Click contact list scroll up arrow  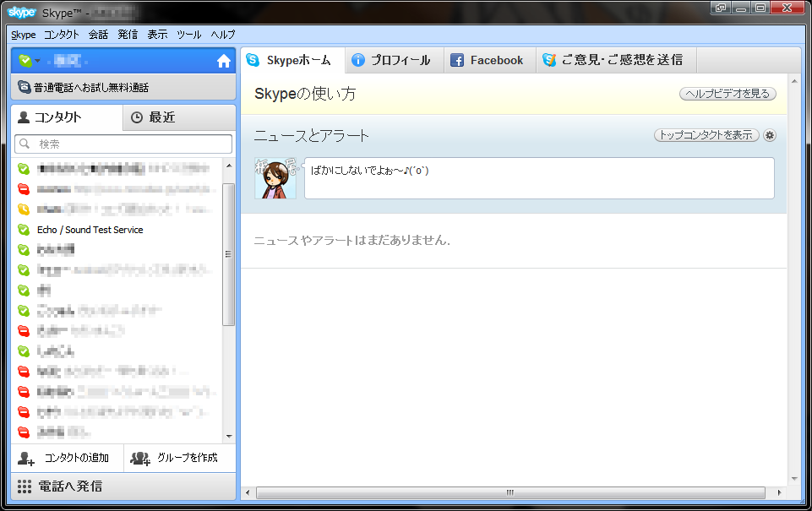tap(229, 166)
